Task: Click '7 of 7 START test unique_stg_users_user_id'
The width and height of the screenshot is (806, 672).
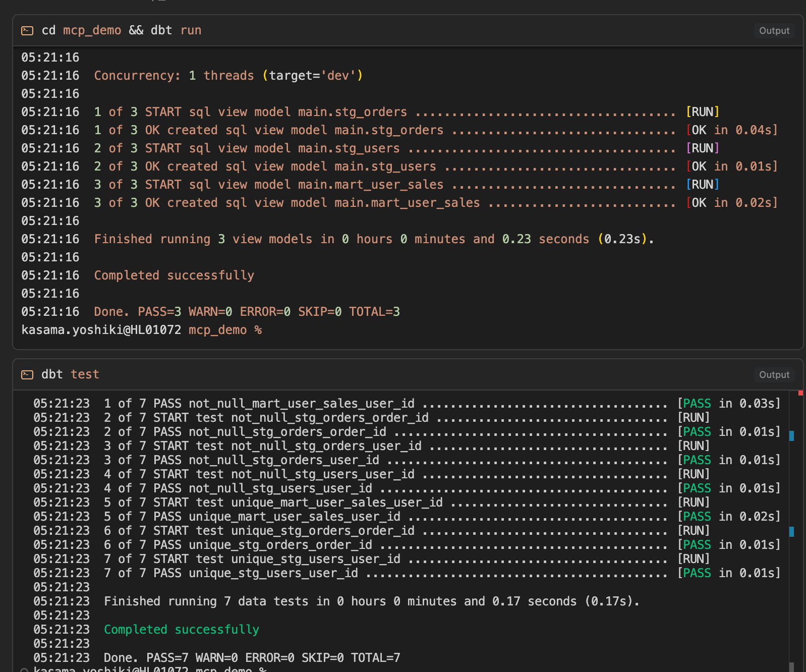Action: [x=252, y=559]
